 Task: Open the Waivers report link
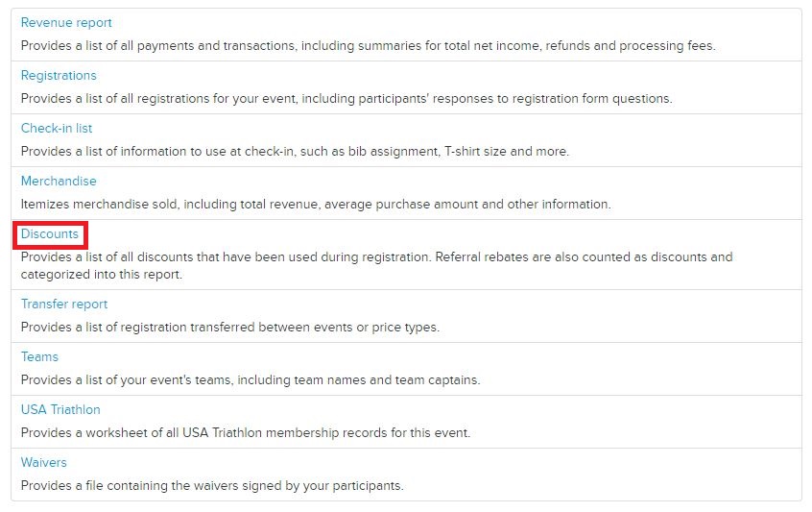[43, 463]
